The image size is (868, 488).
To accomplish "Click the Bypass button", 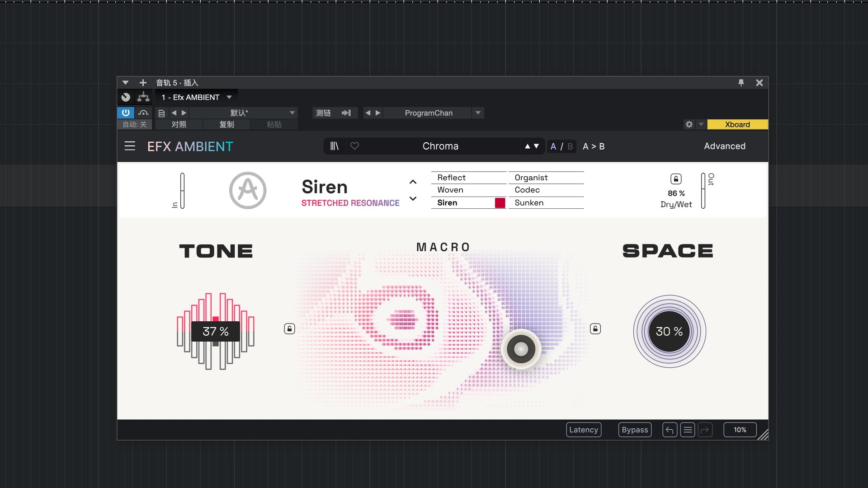I will pyautogui.click(x=635, y=430).
